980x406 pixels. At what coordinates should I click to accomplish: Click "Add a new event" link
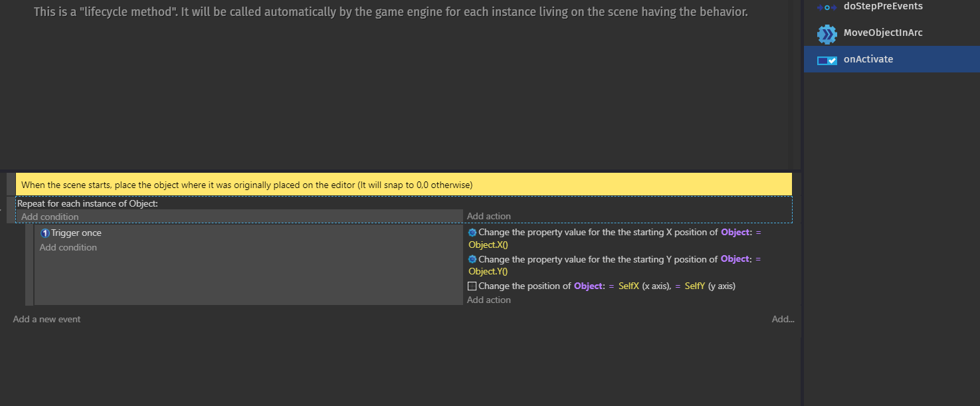(x=47, y=319)
